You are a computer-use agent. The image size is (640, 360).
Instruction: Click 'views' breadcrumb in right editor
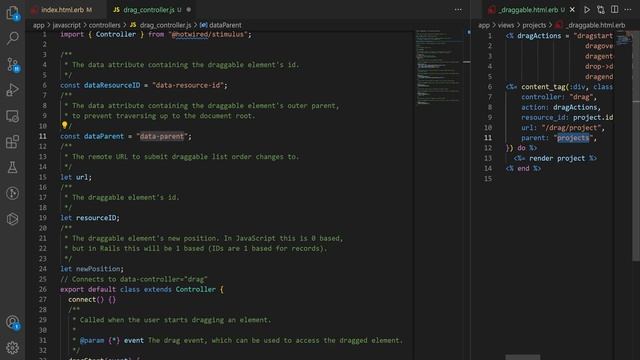click(506, 25)
